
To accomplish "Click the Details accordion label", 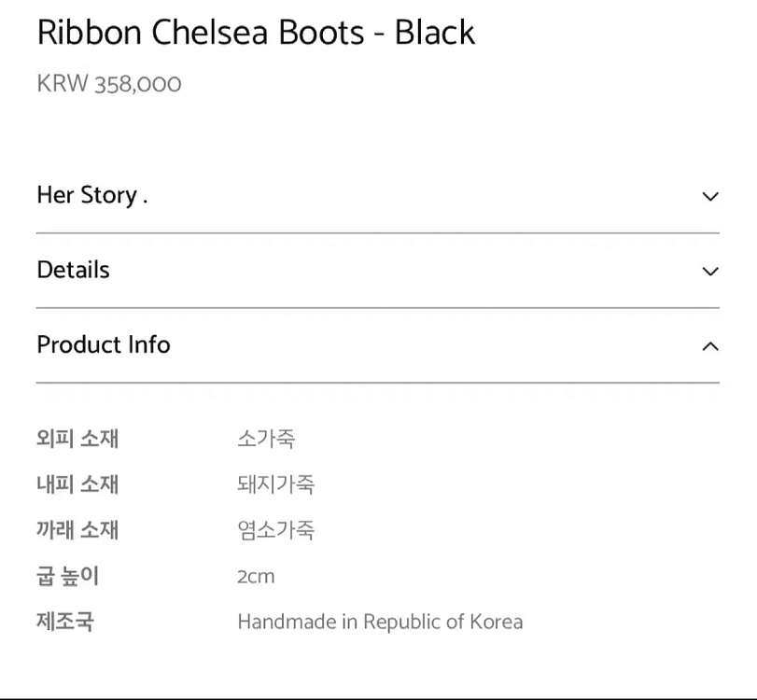I will click(x=73, y=270).
